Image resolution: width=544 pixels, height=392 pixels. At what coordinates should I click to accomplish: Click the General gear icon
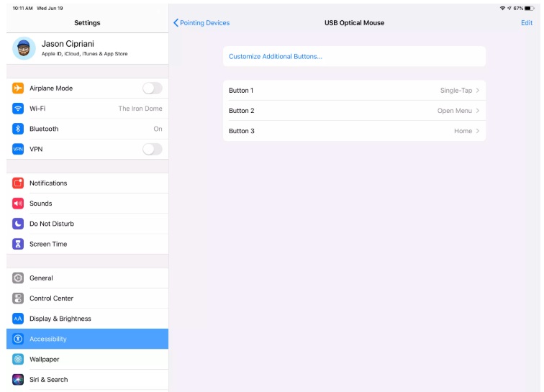click(x=18, y=278)
